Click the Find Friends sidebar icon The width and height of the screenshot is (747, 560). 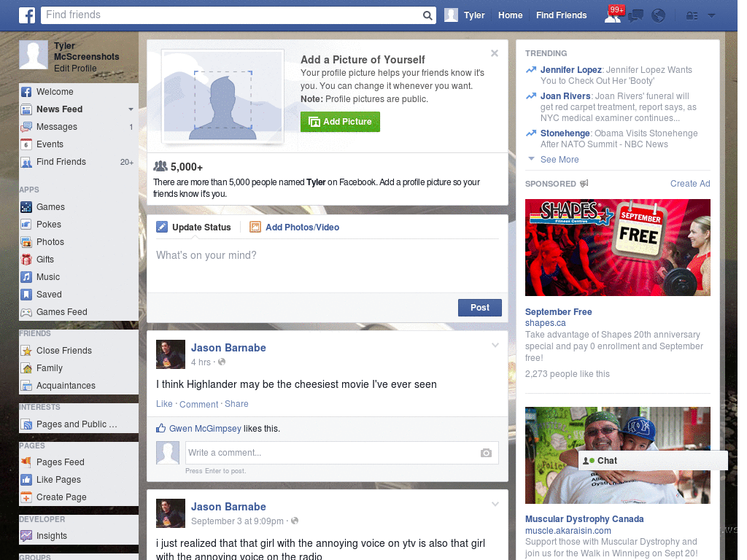pyautogui.click(x=26, y=162)
